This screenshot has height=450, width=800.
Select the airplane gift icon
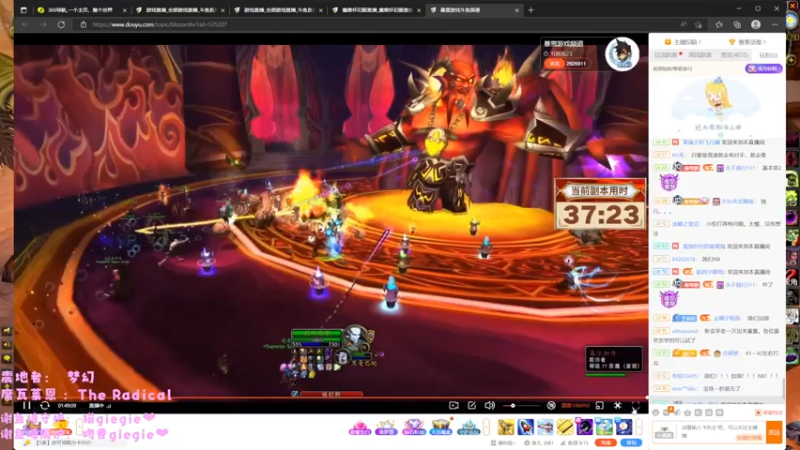coord(545,427)
